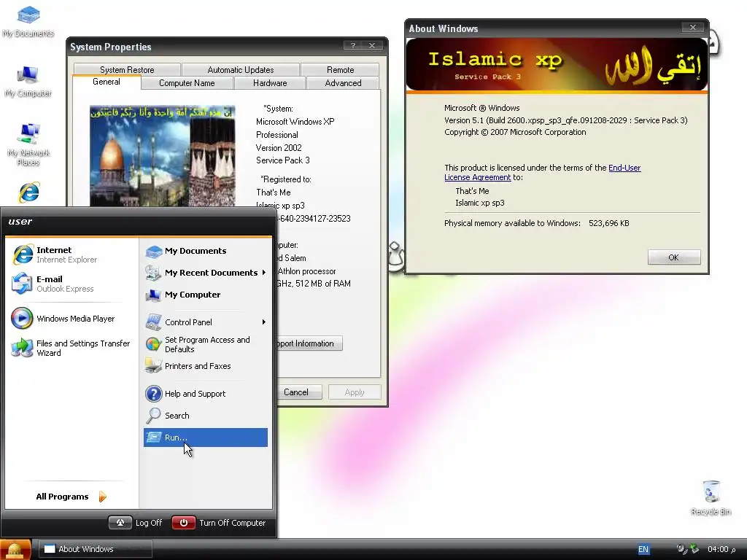This screenshot has height=560, width=747.
Task: Switch to System Restore tab
Action: click(127, 69)
